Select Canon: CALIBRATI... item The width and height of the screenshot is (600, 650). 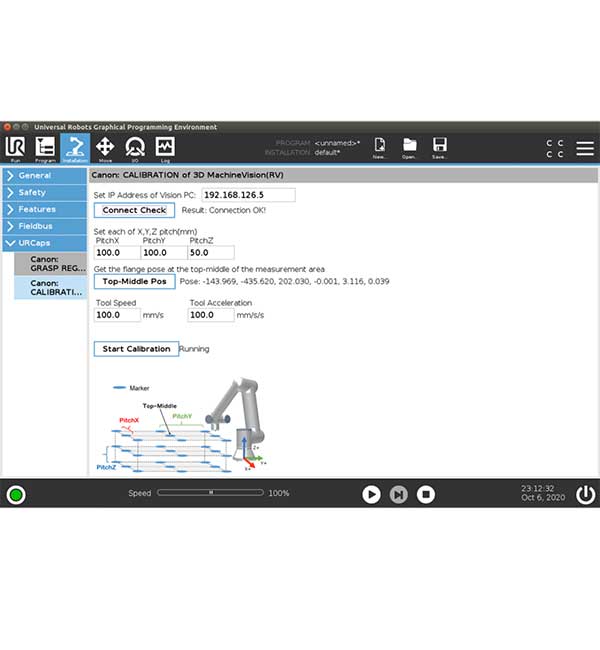point(51,288)
